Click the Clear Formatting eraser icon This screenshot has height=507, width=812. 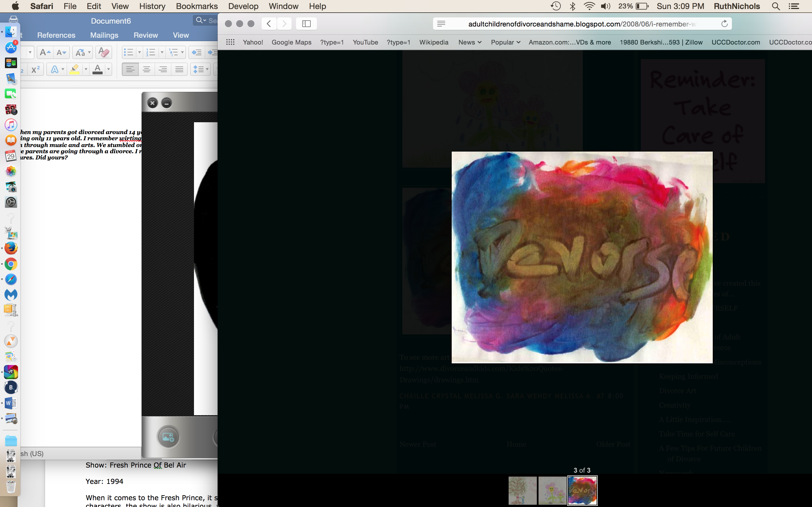(103, 52)
